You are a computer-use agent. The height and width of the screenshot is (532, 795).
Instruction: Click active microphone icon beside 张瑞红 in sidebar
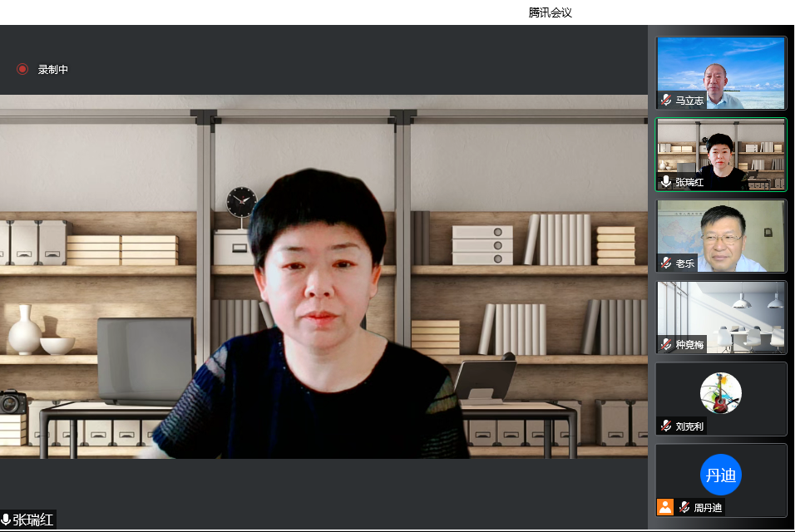coord(666,181)
